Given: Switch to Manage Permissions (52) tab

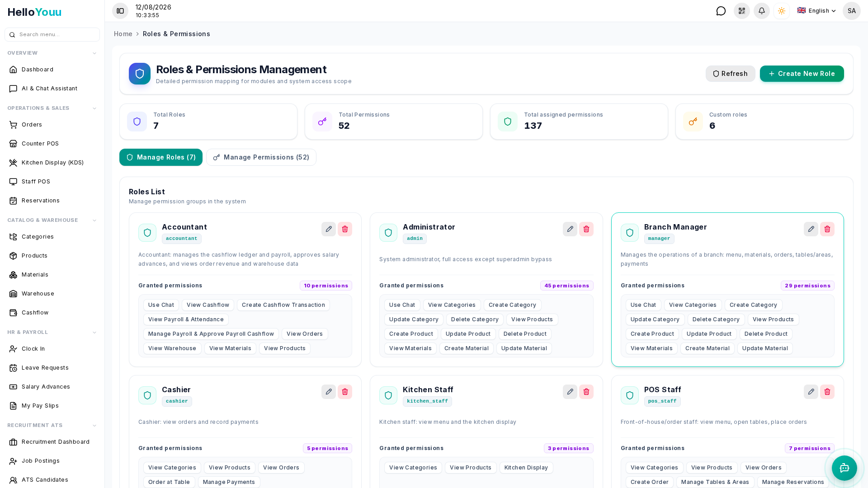Looking at the screenshot, I should (x=261, y=157).
